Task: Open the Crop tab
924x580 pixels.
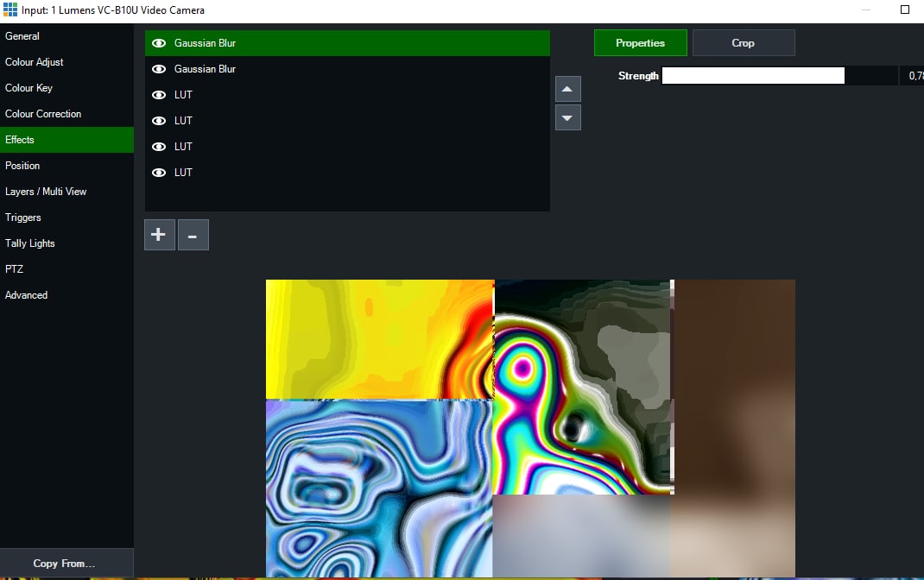Action: [x=743, y=43]
